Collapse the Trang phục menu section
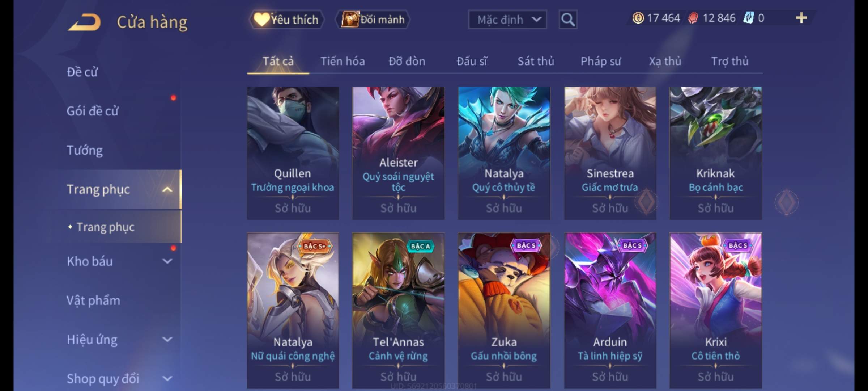The image size is (868, 391). [167, 189]
